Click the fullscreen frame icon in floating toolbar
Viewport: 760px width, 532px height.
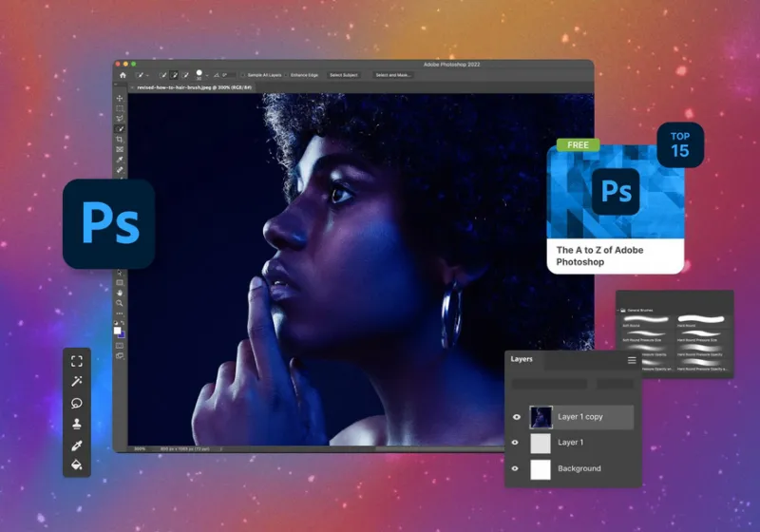[77, 361]
